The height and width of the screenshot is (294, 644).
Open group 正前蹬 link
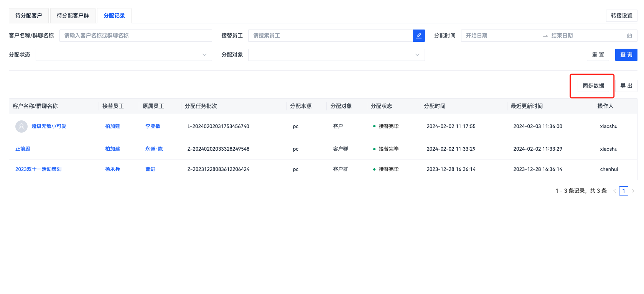23,149
